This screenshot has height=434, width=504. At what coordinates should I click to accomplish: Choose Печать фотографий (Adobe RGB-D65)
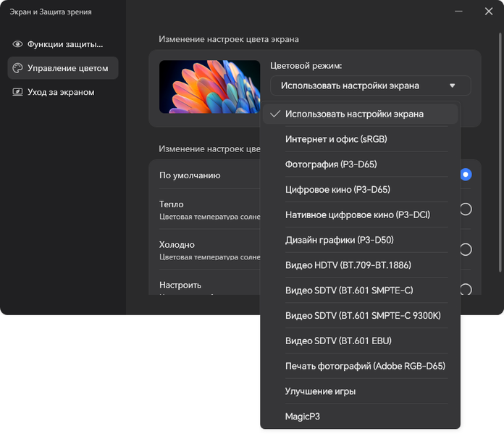365,366
